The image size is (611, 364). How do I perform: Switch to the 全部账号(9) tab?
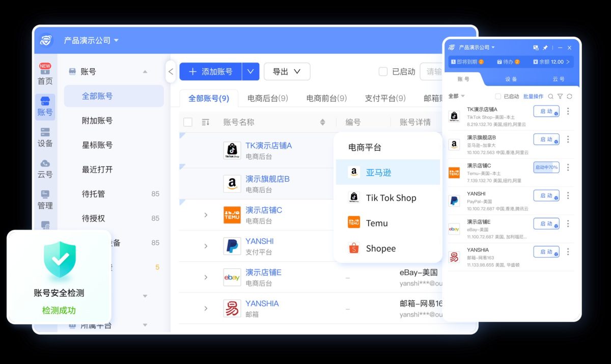point(209,98)
